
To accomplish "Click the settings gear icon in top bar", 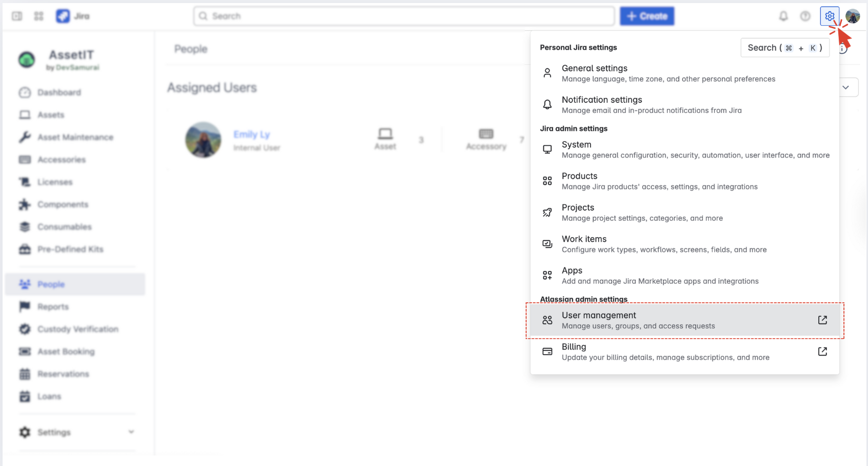I will pos(829,16).
